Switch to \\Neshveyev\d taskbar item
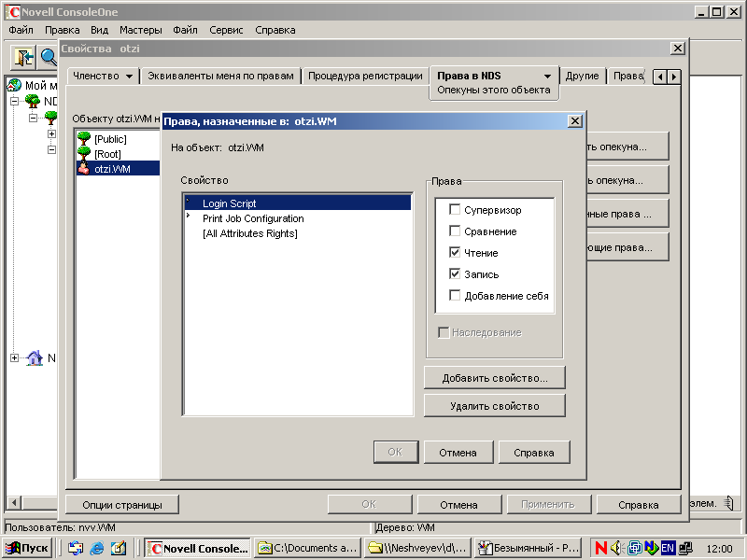747x560 pixels. (417, 548)
